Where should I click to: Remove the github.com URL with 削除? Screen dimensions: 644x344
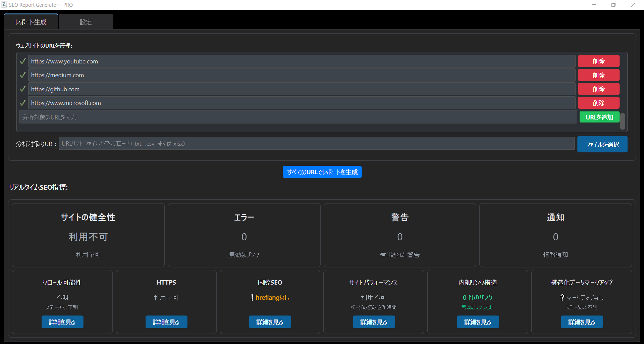598,89
